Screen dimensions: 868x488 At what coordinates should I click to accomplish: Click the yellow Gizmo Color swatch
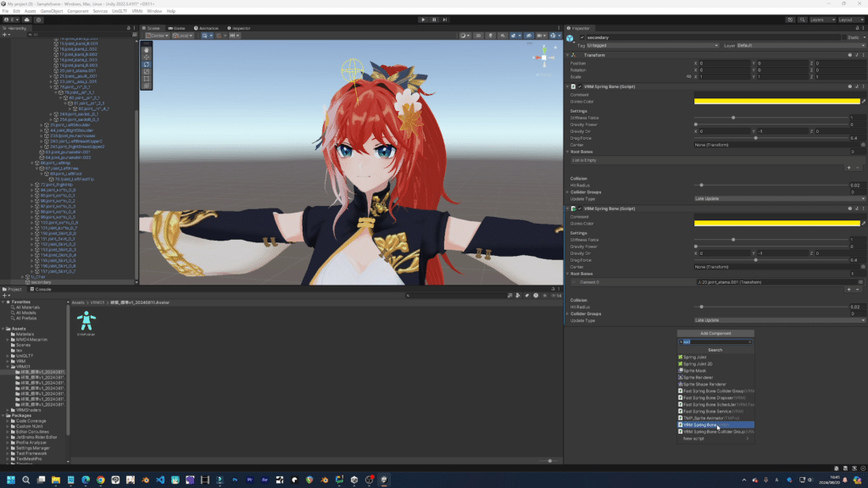(776, 102)
